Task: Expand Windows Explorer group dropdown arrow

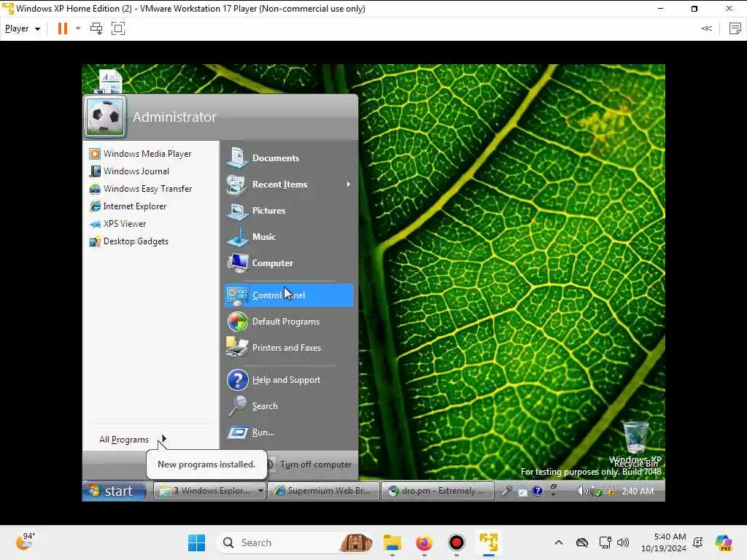Action: tap(260, 491)
